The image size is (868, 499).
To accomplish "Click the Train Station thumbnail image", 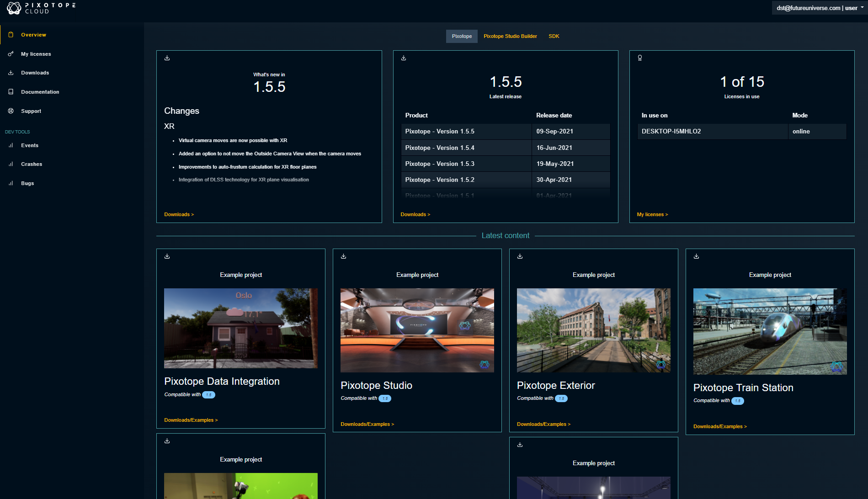I will pyautogui.click(x=770, y=331).
